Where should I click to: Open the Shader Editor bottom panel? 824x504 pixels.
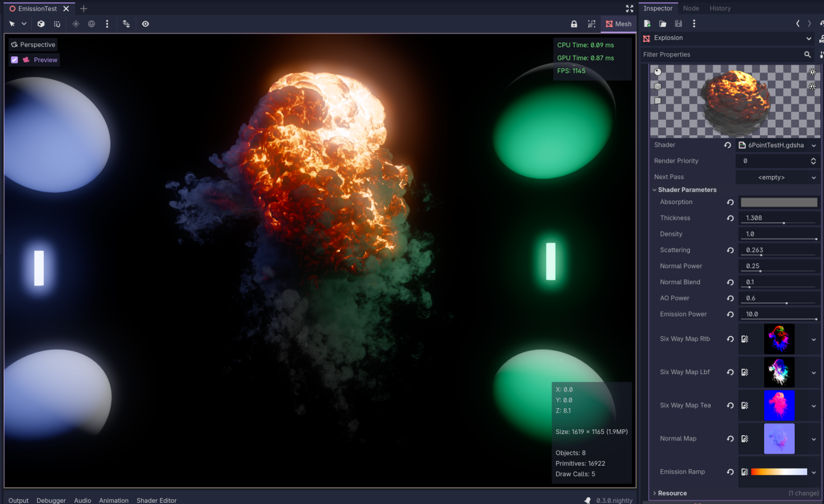[x=156, y=500]
